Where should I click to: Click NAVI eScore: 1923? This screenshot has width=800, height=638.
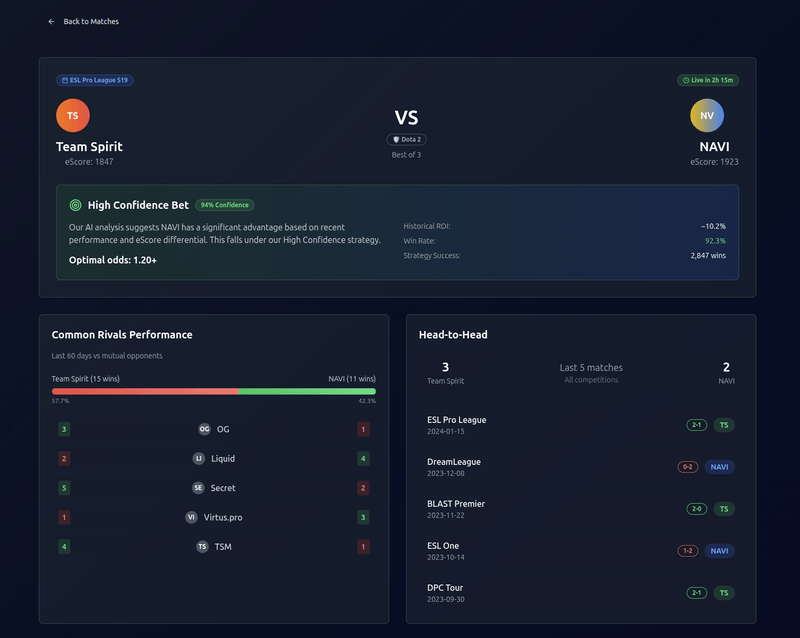pyautogui.click(x=714, y=162)
